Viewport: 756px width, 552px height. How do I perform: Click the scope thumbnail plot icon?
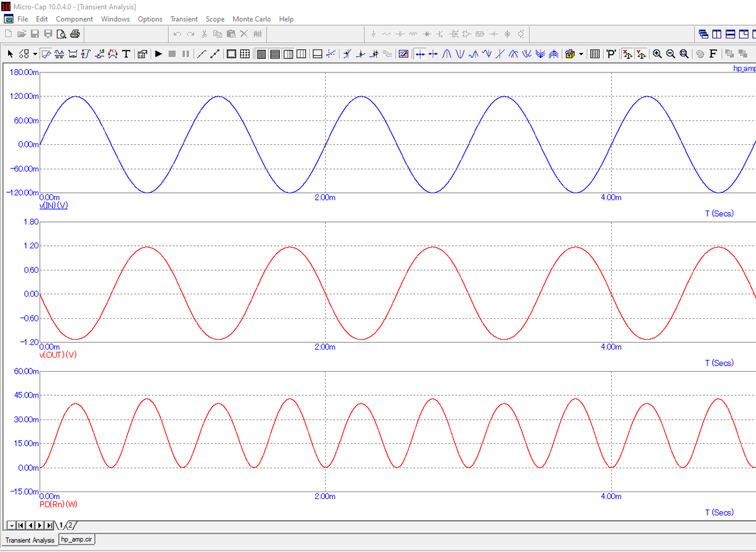tap(403, 54)
